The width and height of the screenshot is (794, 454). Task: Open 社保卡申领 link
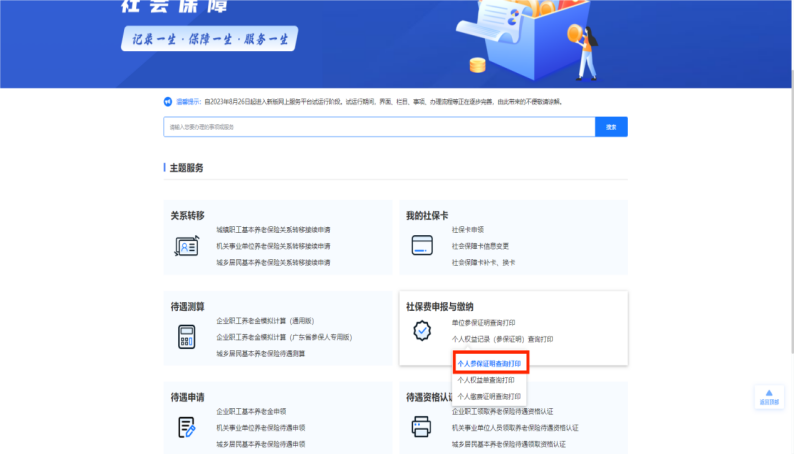pyautogui.click(x=468, y=230)
